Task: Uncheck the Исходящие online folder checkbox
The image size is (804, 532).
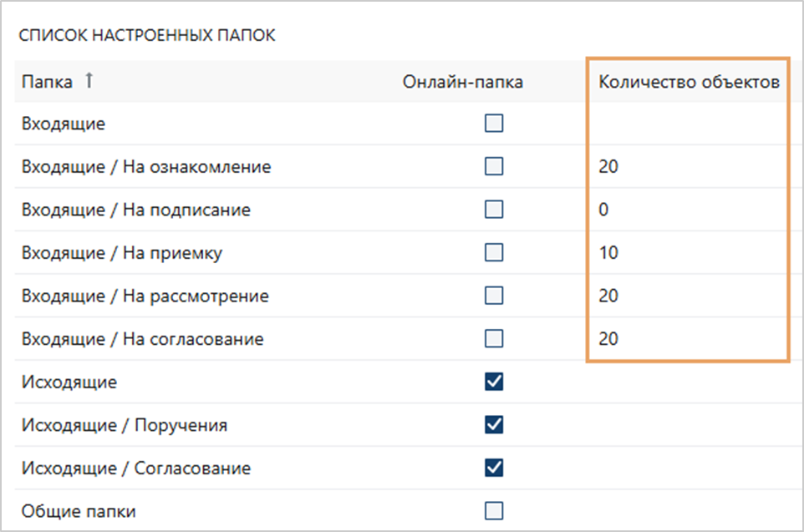Action: 494,382
